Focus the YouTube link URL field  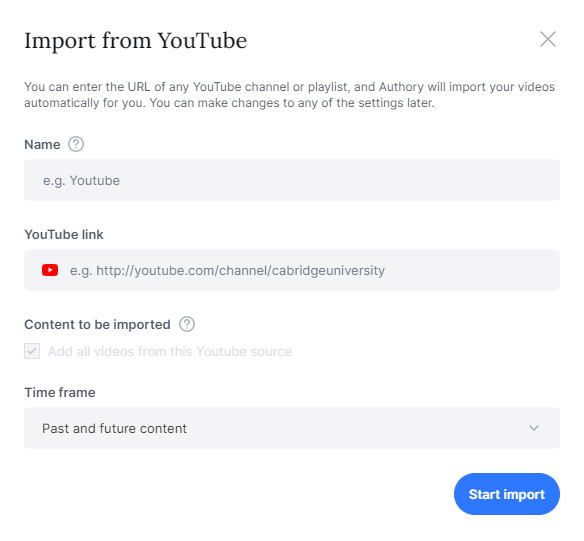tap(292, 270)
